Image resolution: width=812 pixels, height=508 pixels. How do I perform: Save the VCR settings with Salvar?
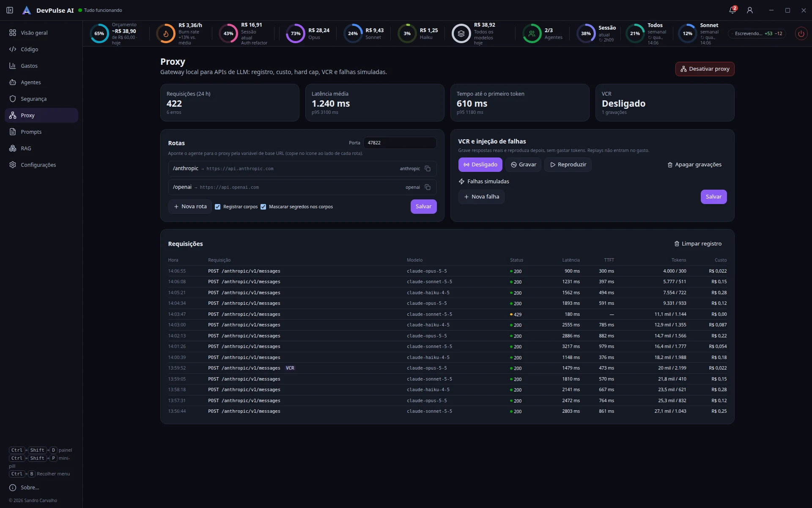click(x=713, y=197)
